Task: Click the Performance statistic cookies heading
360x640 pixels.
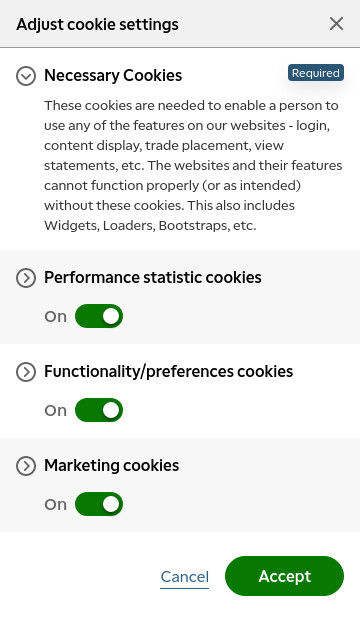Action: (x=153, y=278)
